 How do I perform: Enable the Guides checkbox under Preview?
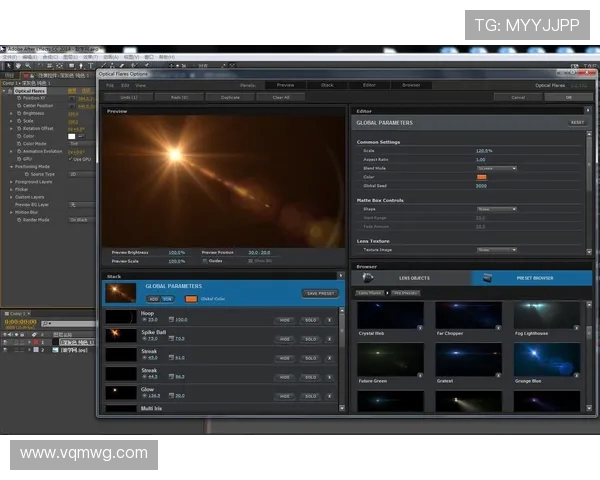coord(205,261)
